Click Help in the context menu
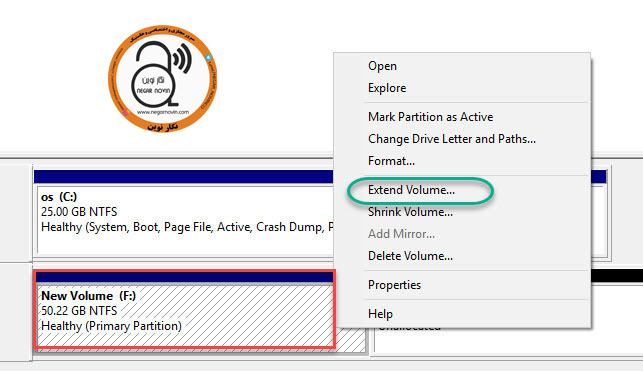The height and width of the screenshot is (371, 643). click(380, 314)
